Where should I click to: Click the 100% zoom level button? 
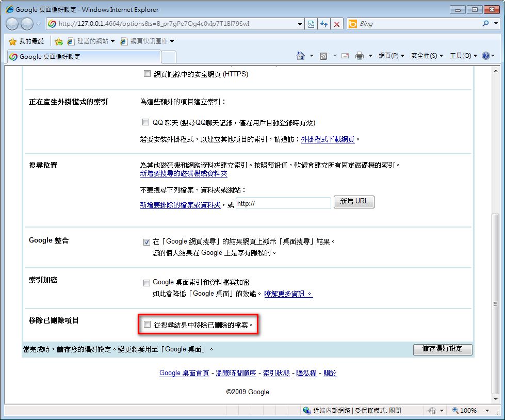click(x=464, y=411)
